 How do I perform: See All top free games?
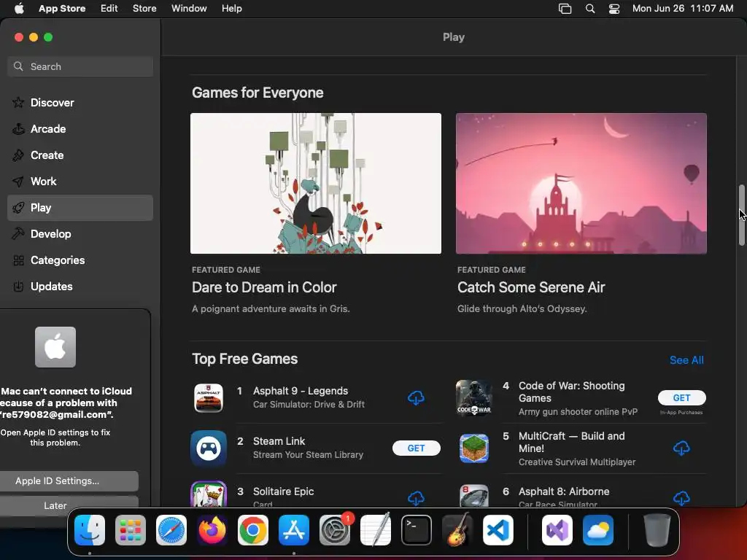coord(686,360)
